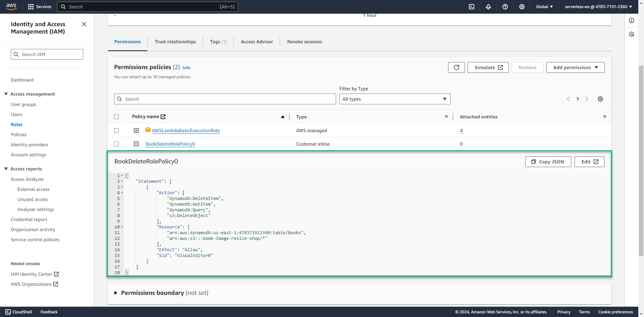Focus the Search IAM field
The image size is (644, 317).
click(47, 54)
